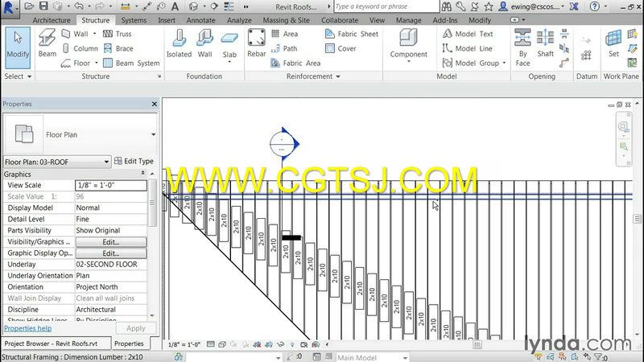
Task: Click the section marker head in the view
Action: (284, 144)
